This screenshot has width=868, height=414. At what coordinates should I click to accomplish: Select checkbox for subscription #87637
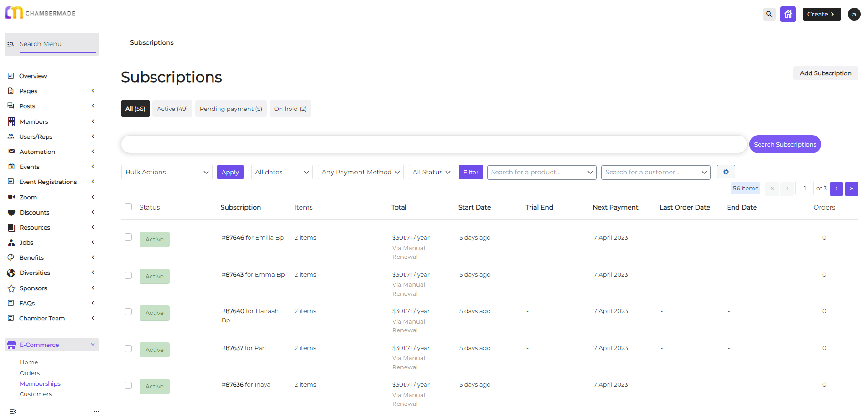pyautogui.click(x=128, y=349)
